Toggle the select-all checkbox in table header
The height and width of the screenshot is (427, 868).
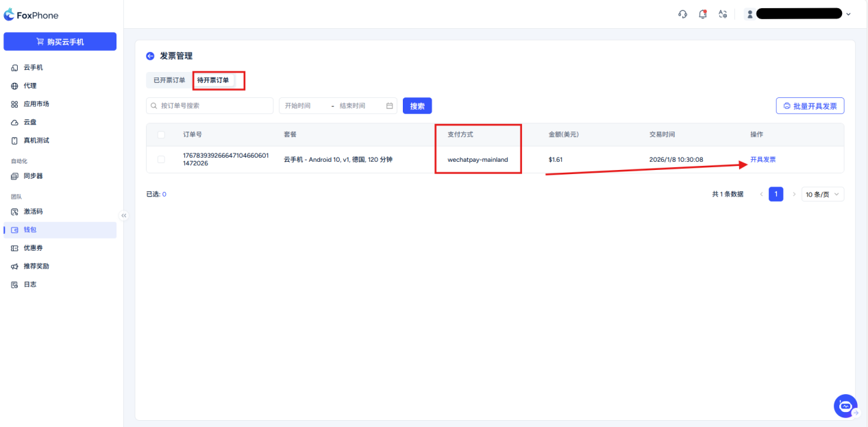click(162, 135)
